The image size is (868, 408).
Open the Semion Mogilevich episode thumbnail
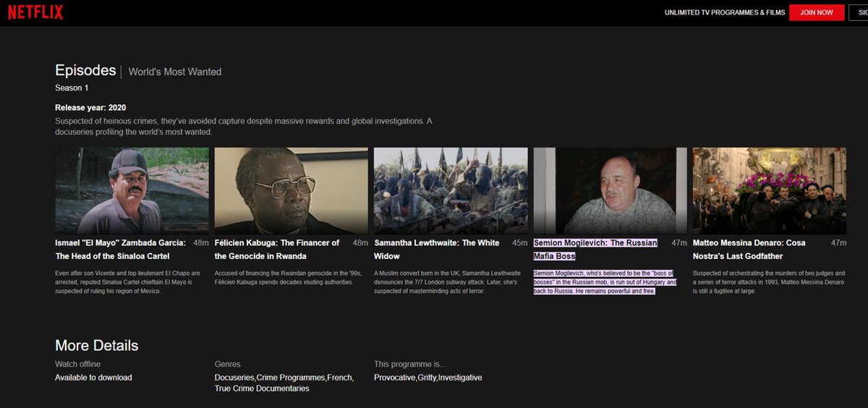(x=610, y=190)
